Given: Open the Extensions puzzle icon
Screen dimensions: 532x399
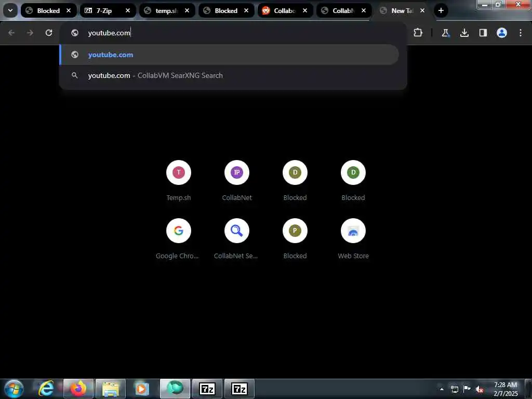Looking at the screenshot, I should 418,33.
